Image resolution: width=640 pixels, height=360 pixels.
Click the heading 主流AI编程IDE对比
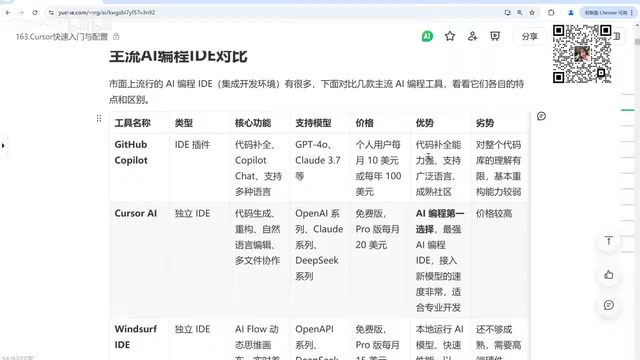pos(178,56)
